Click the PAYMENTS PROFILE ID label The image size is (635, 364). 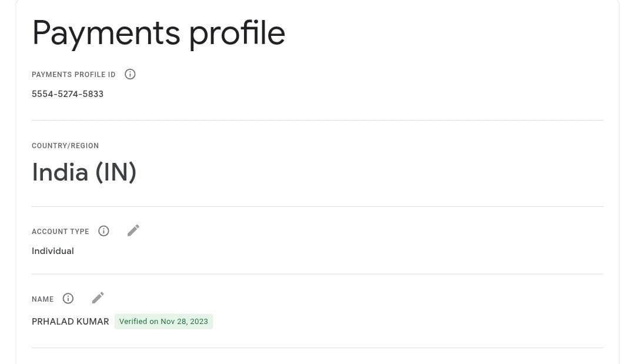tap(73, 75)
